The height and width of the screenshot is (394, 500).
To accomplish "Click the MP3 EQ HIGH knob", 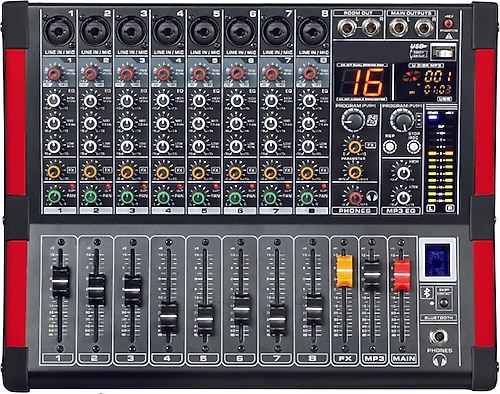I will click(404, 172).
